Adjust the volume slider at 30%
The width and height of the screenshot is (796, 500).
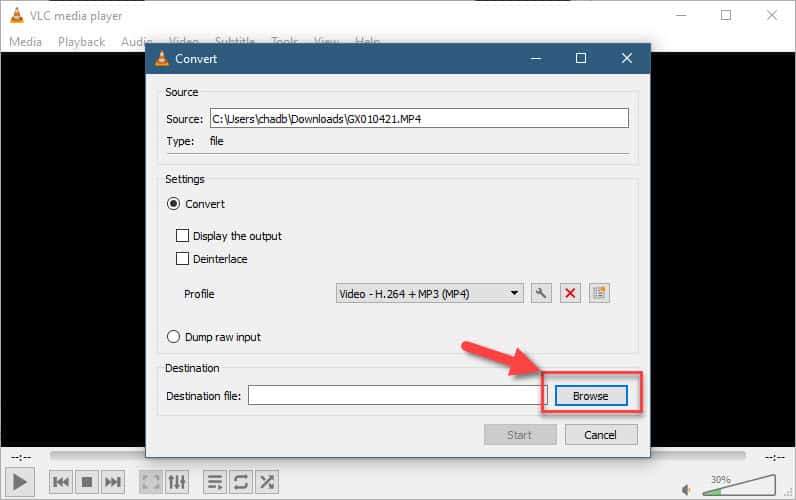click(x=739, y=485)
